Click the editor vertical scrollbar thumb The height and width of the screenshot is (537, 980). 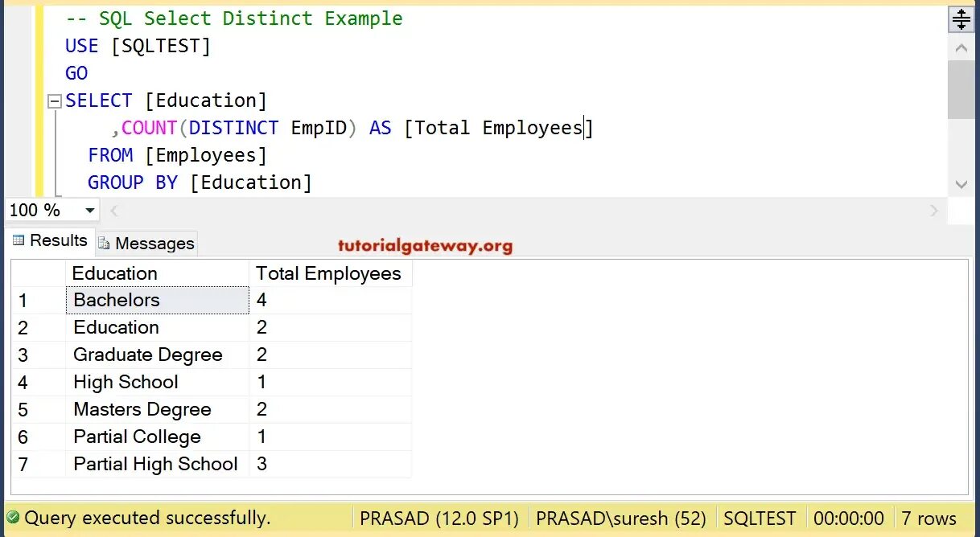(x=961, y=90)
